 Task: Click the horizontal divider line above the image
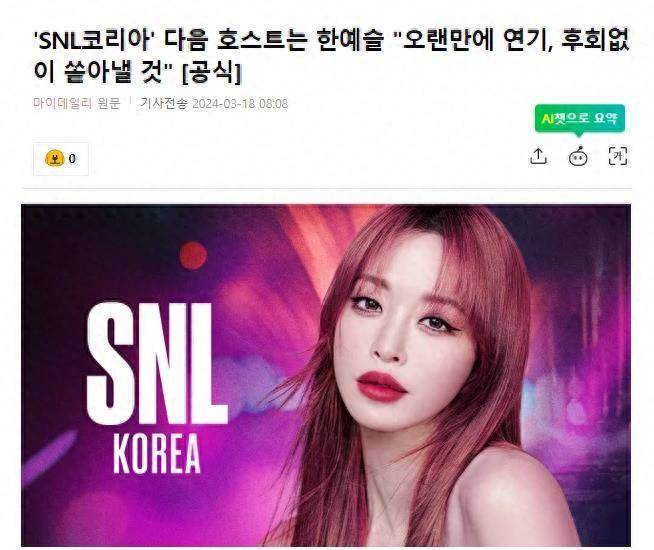click(327, 188)
